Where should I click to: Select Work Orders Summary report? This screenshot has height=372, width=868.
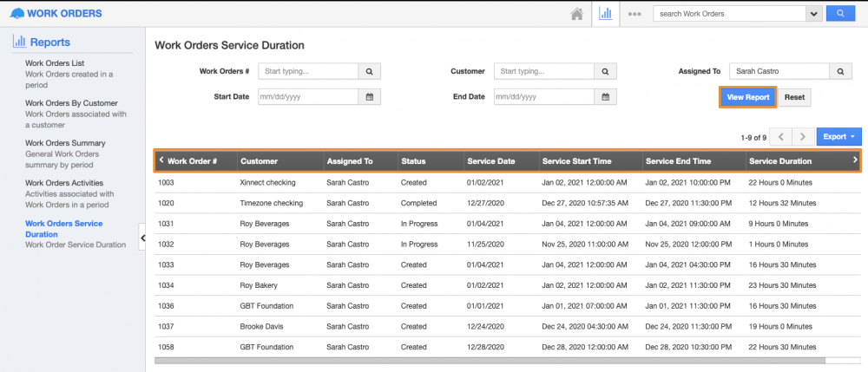[x=65, y=143]
